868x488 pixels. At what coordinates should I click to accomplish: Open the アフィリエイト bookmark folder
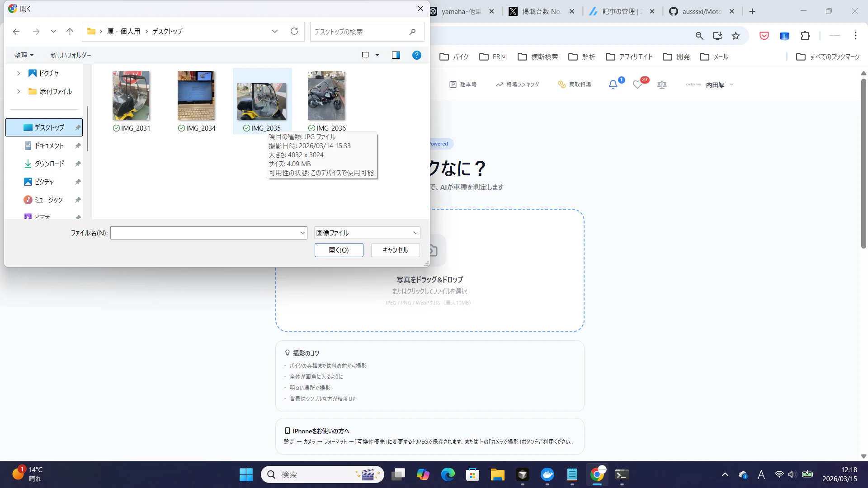(629, 56)
